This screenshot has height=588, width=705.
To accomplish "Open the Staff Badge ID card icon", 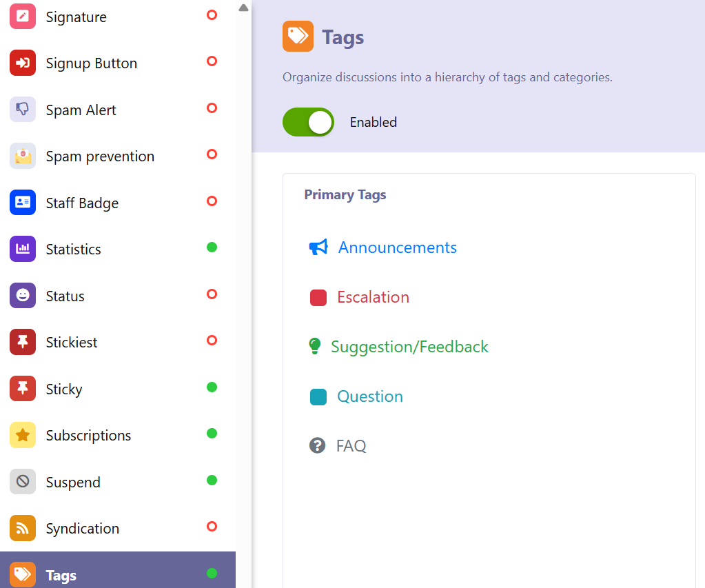I will click(x=23, y=203).
